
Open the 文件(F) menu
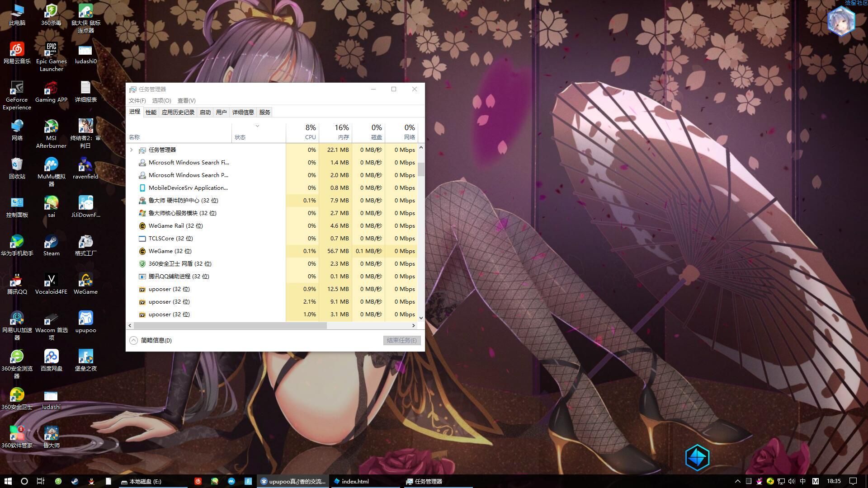click(137, 100)
